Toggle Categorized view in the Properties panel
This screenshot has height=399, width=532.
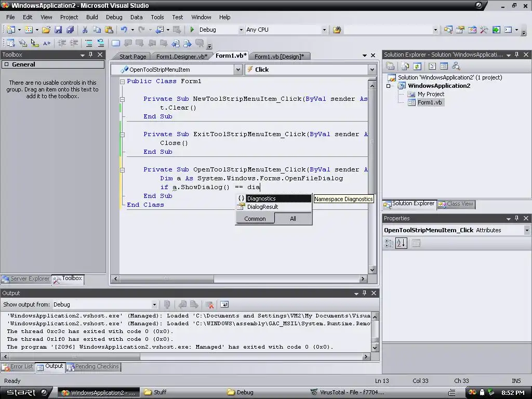pos(389,243)
